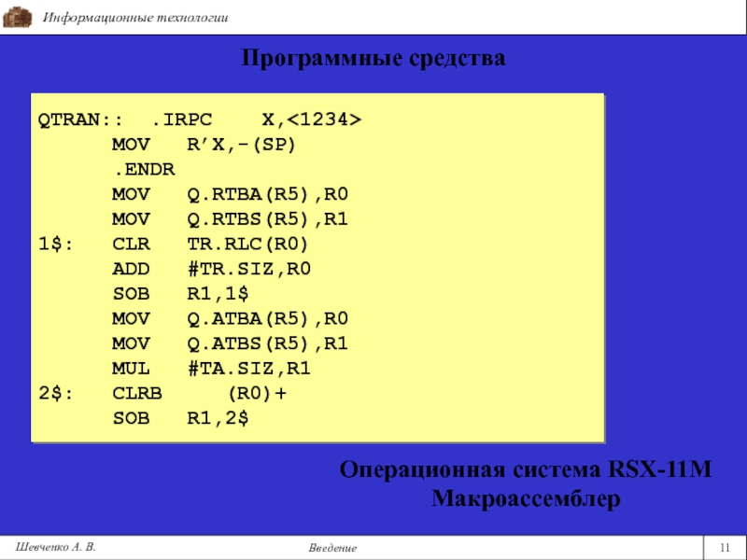Click the brown logo icon in header
747x560 pixels.
17,17
